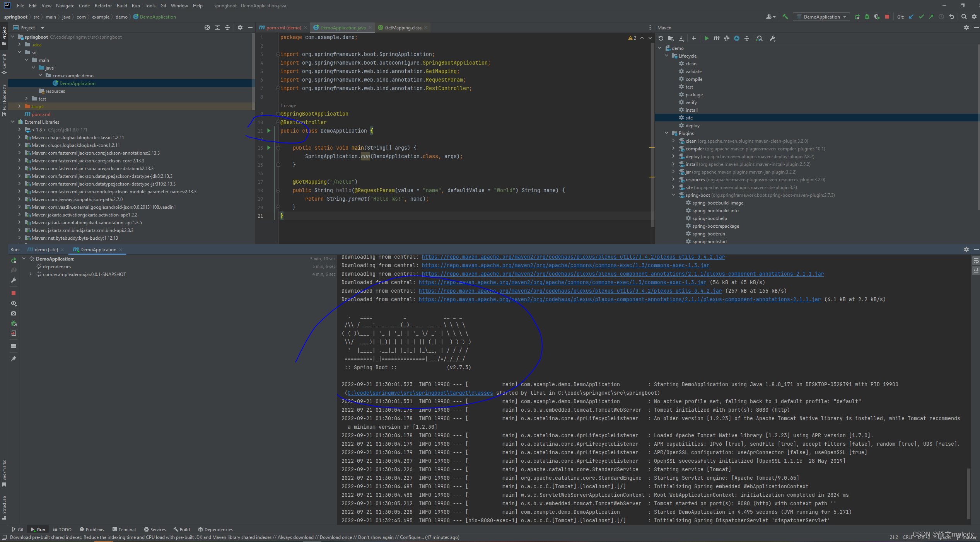Toggle Maven skip tests mode

[x=737, y=38]
